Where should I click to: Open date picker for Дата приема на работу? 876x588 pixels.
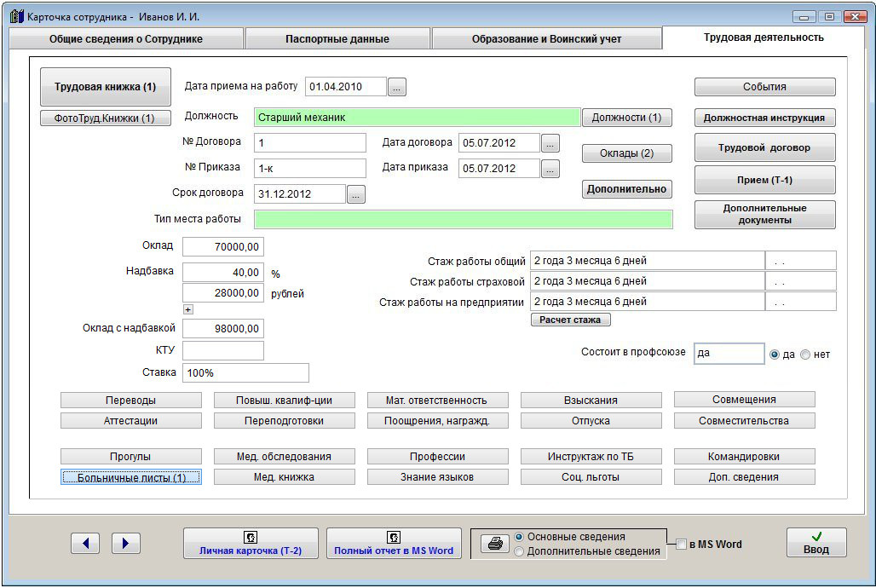[398, 87]
